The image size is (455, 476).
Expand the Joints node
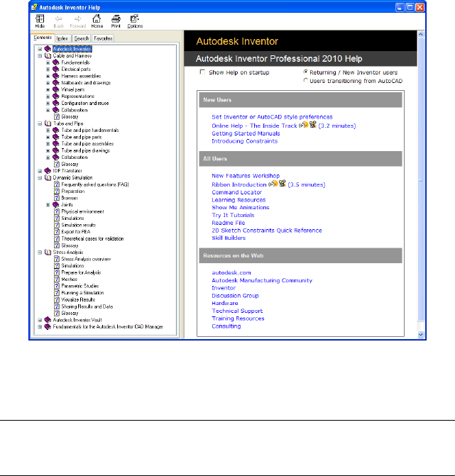pos(48,205)
